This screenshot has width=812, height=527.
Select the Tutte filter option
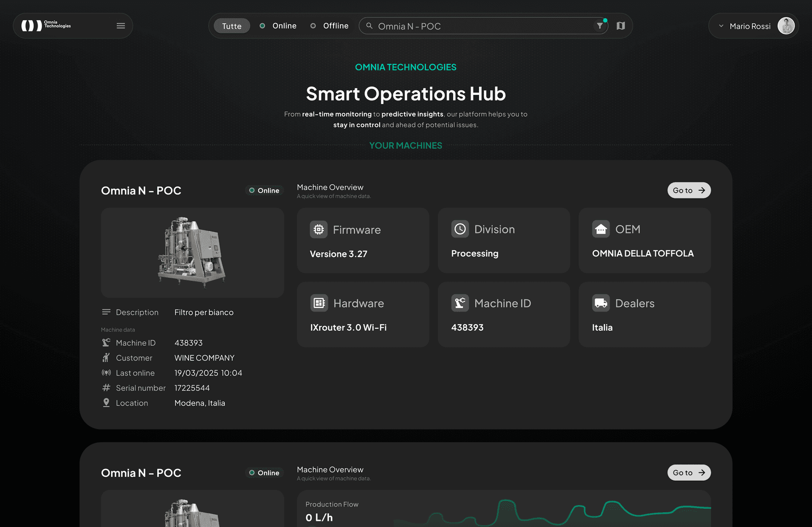232,26
